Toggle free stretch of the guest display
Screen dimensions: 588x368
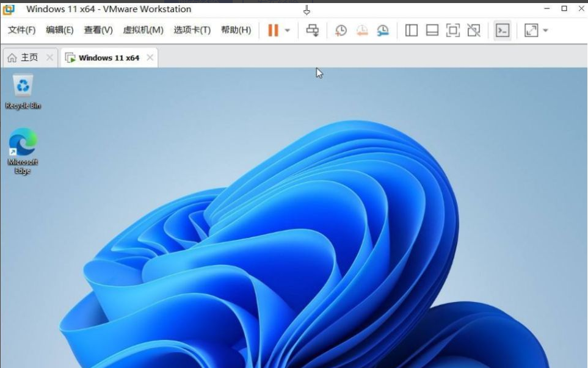coord(530,30)
